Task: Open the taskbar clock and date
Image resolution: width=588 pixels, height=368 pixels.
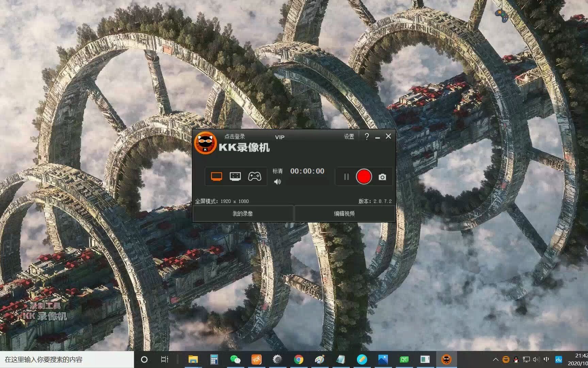Action: click(578, 359)
